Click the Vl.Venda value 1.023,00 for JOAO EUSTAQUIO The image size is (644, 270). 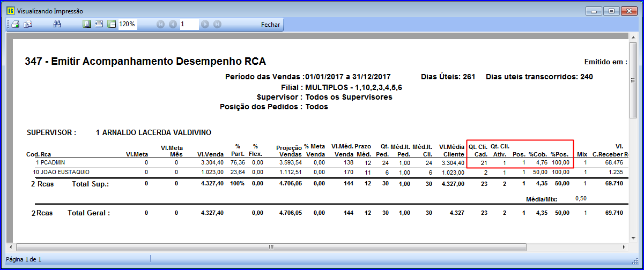(212, 172)
